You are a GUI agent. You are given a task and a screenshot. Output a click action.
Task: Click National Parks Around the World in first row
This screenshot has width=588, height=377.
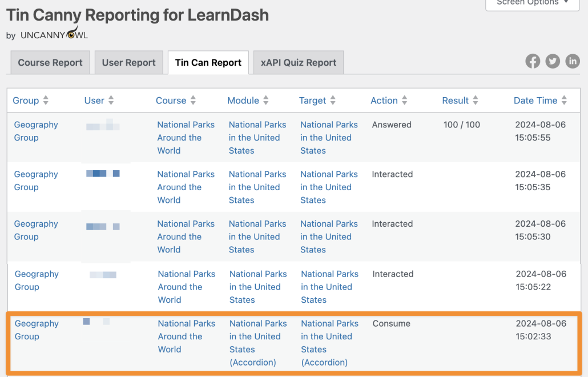click(x=186, y=138)
